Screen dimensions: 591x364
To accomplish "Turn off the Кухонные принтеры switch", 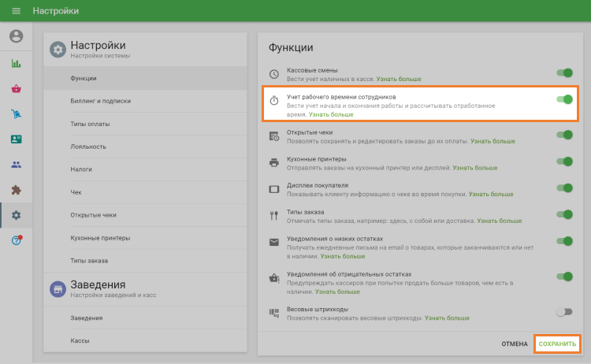I will pos(564,162).
